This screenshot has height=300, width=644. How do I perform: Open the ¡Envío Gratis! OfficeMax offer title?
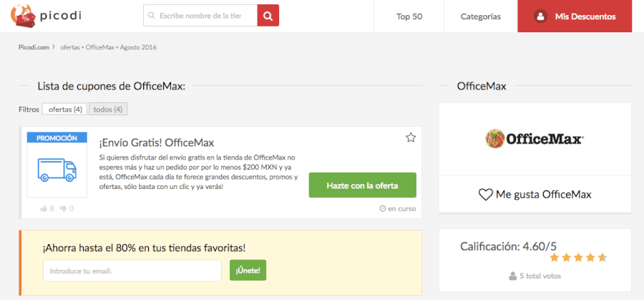[157, 142]
